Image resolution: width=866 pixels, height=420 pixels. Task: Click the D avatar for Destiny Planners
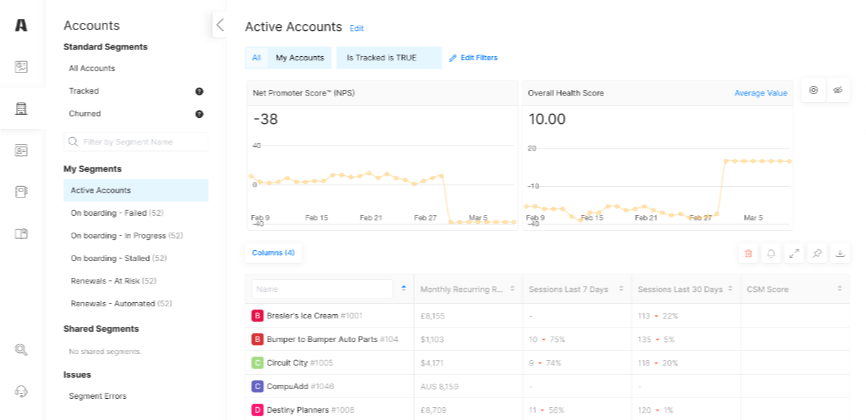coord(257,410)
